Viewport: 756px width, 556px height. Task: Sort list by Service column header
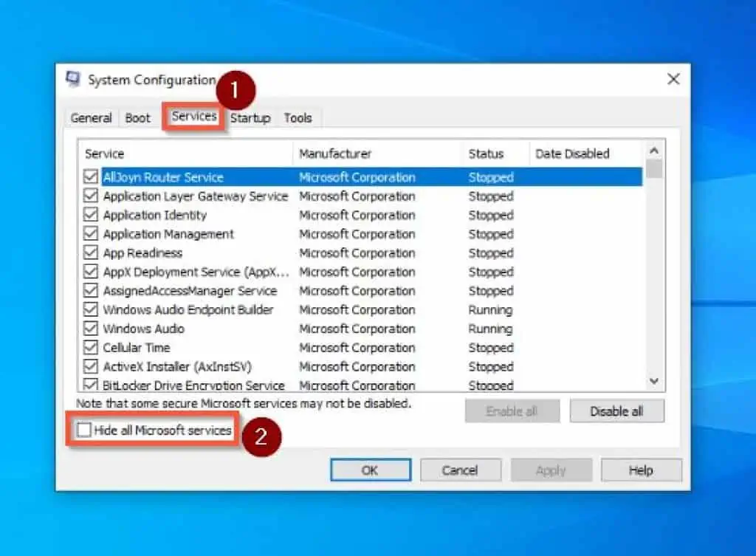[185, 154]
